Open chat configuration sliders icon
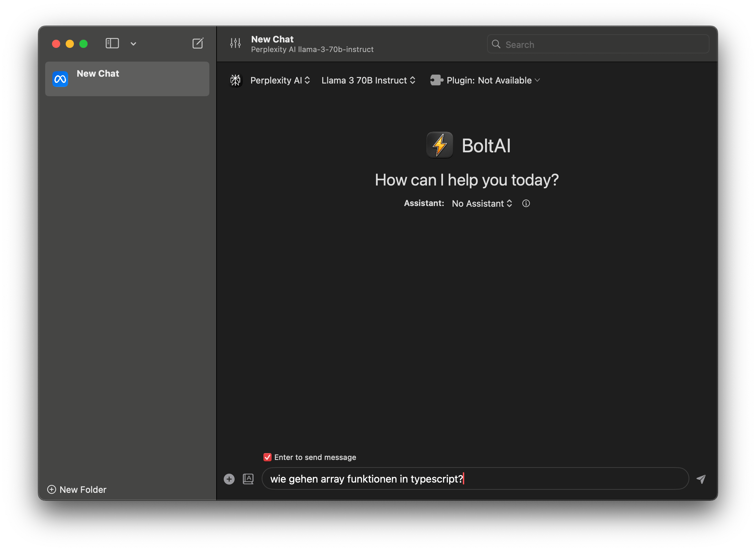Image resolution: width=756 pixels, height=551 pixels. (235, 43)
